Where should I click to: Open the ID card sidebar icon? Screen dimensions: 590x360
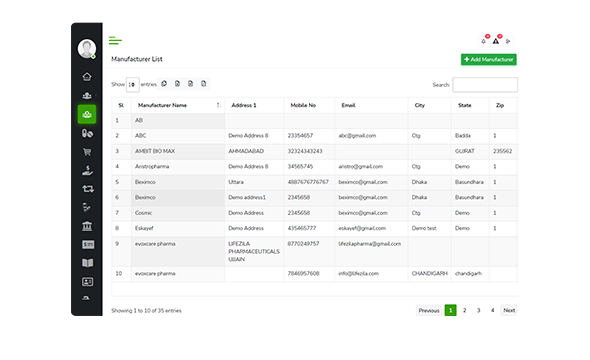88,281
